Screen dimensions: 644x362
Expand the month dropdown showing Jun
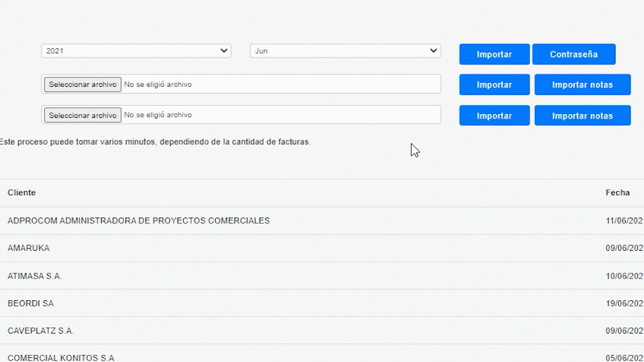[345, 51]
